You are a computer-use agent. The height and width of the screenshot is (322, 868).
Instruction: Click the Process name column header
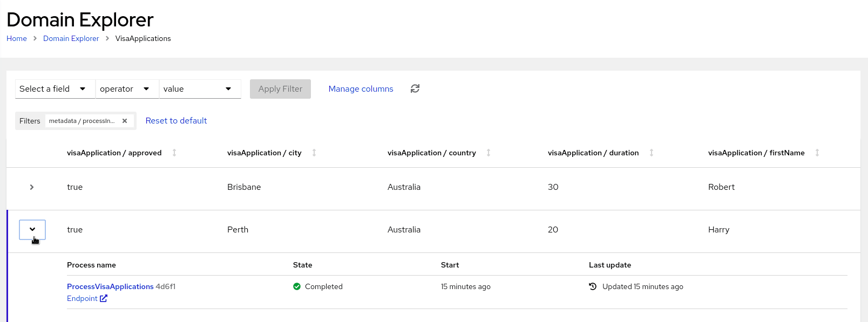pyautogui.click(x=91, y=265)
